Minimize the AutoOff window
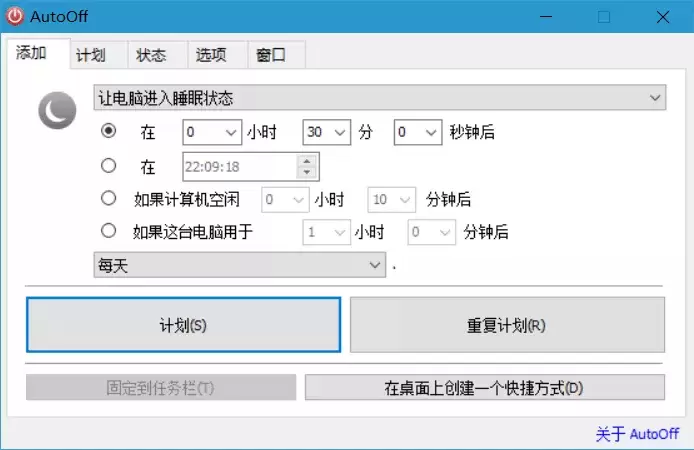This screenshot has height=450, width=694. [546, 17]
